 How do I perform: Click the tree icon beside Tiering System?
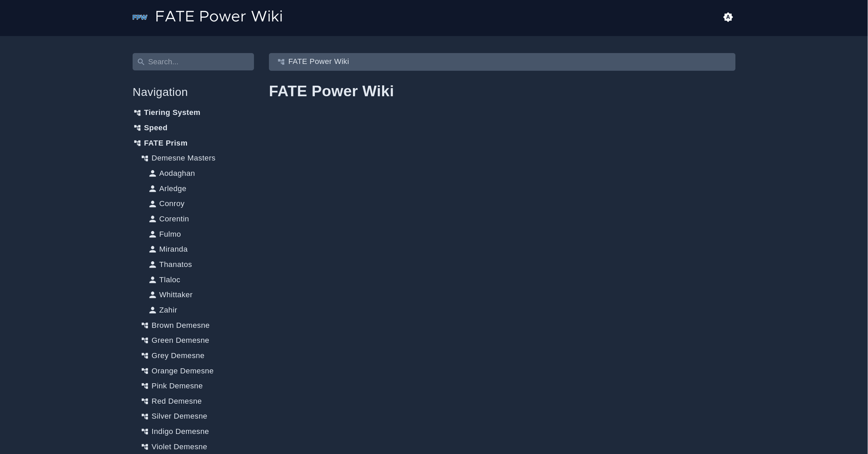click(x=137, y=113)
